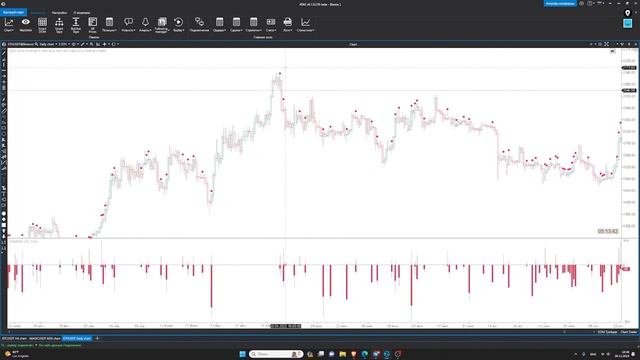This screenshot has width=640, height=360.
Task: Open the Trades table icon
Action: pos(236,24)
